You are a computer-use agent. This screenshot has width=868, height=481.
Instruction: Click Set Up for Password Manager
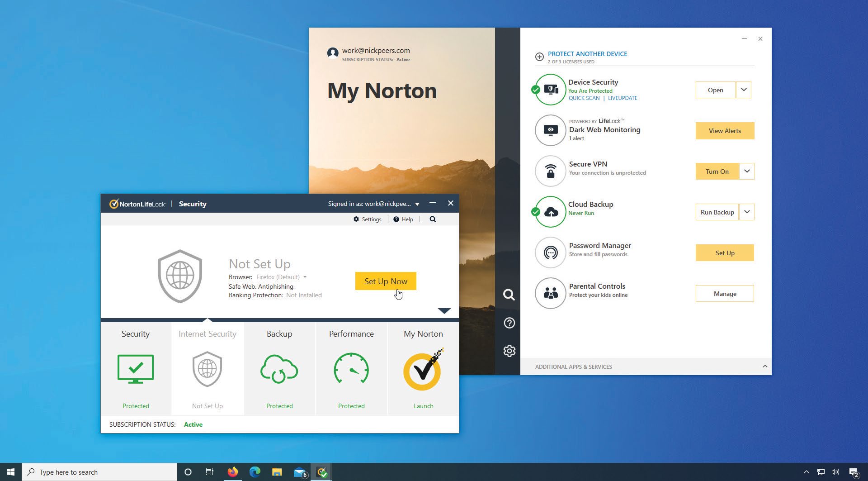click(x=725, y=252)
